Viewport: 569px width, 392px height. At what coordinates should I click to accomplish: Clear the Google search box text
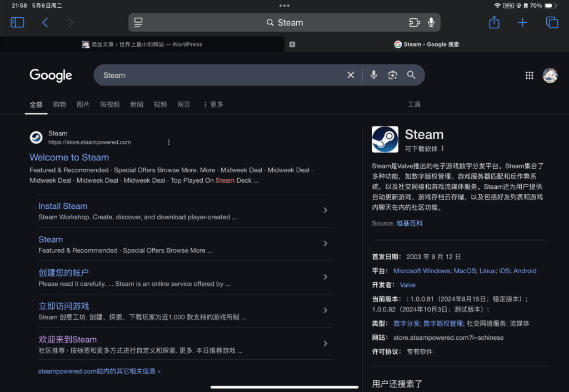[x=351, y=75]
